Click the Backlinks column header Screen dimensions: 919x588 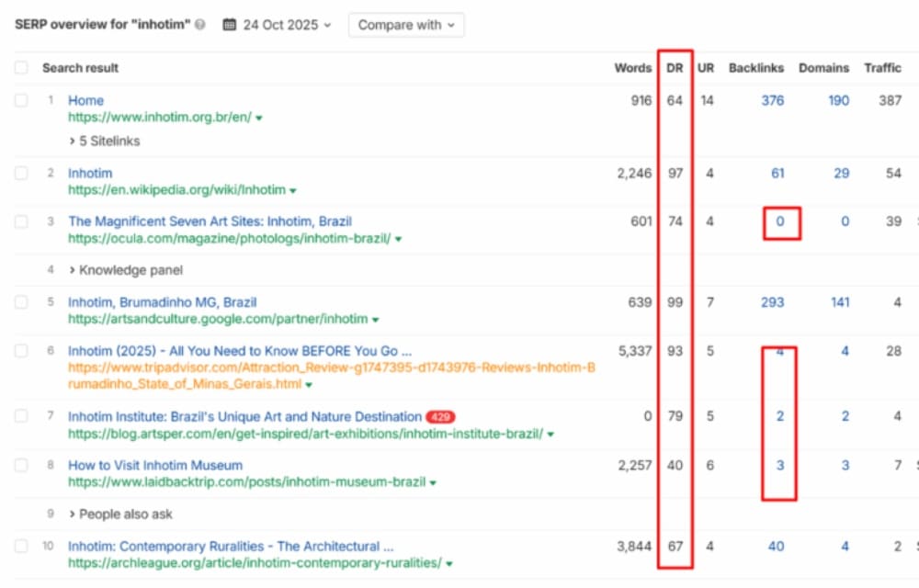[756, 68]
